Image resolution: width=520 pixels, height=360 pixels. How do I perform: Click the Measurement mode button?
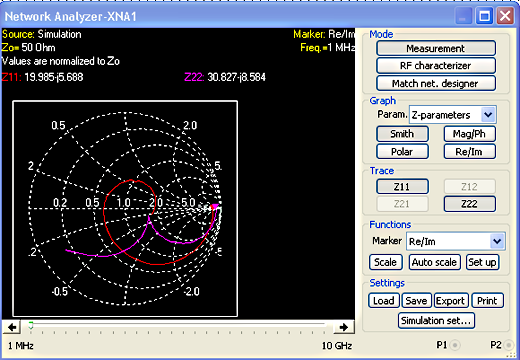(436, 48)
